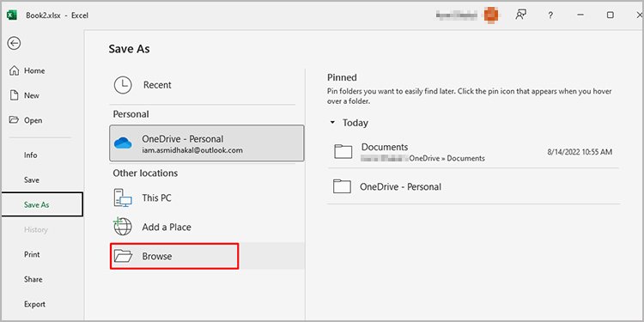Click the blue OneDrive cloud icon
644x322 pixels.
pos(123,143)
